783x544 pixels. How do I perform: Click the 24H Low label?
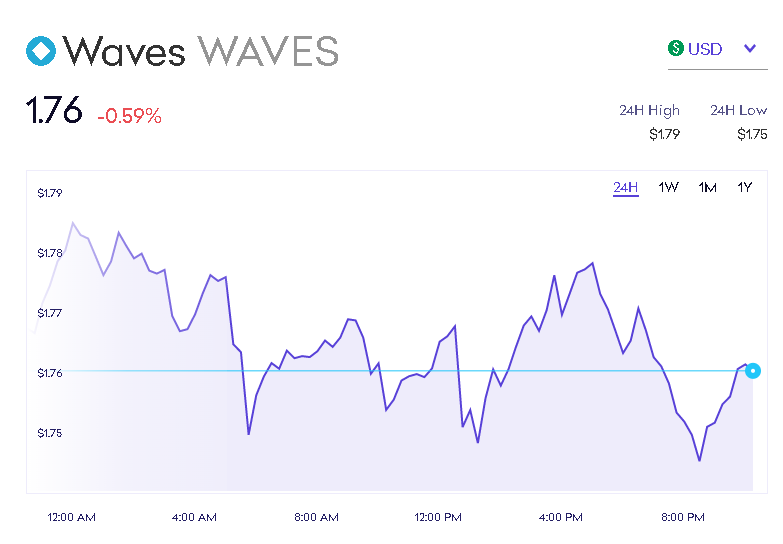(x=738, y=110)
